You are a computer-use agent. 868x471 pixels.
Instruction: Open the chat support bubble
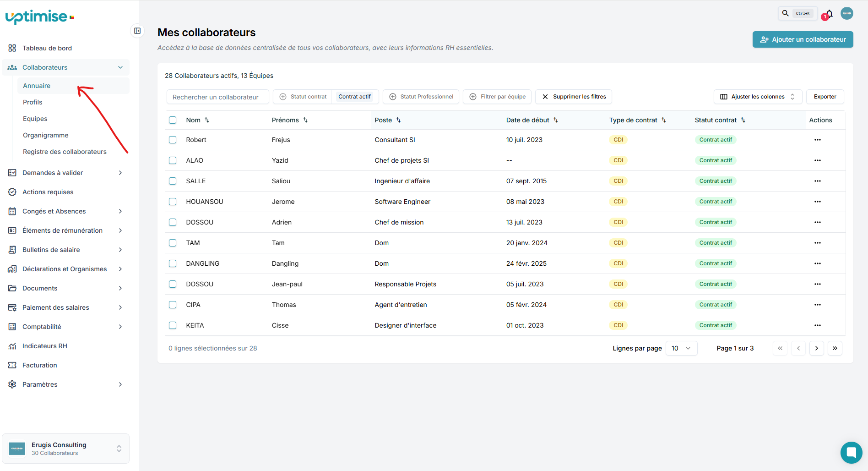(851, 453)
